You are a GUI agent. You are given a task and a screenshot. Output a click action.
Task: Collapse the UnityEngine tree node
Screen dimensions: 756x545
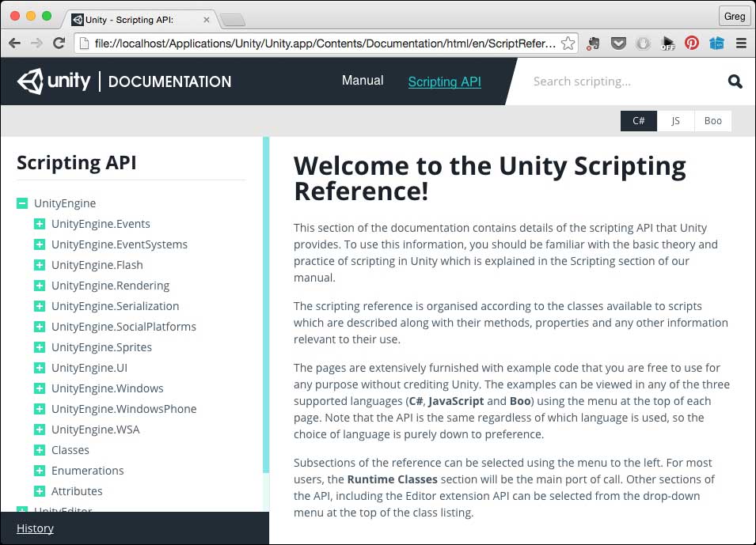22,203
